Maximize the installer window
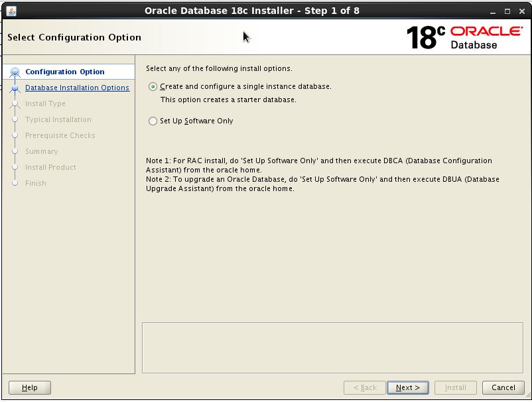 (x=507, y=11)
